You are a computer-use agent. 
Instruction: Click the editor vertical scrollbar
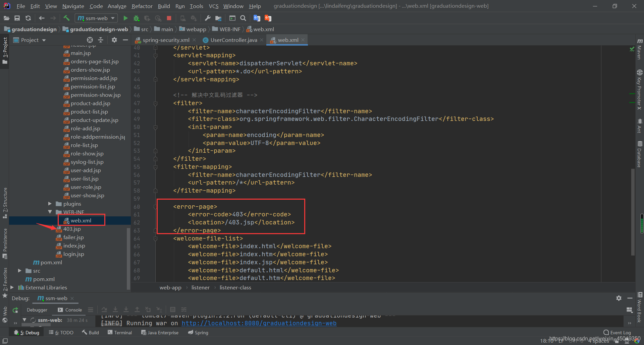(633, 212)
